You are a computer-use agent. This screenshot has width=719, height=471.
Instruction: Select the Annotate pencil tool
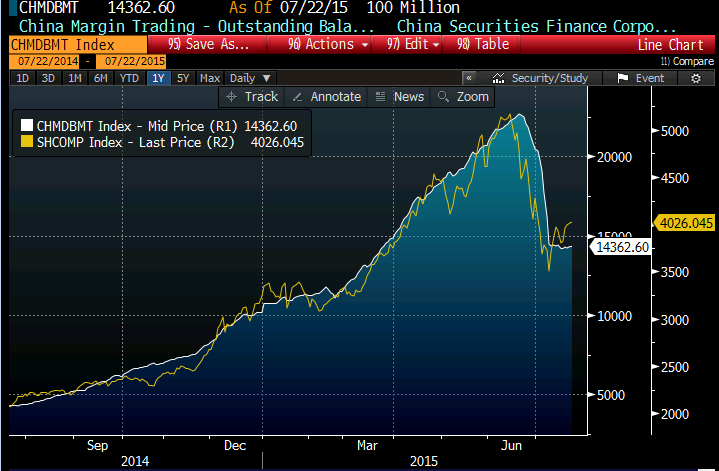(298, 97)
